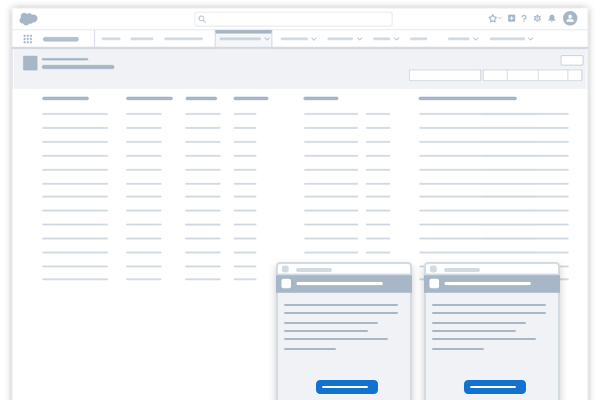This screenshot has width=600, height=400.
Task: Open the favorites list dropdown arrow
Action: tap(500, 18)
